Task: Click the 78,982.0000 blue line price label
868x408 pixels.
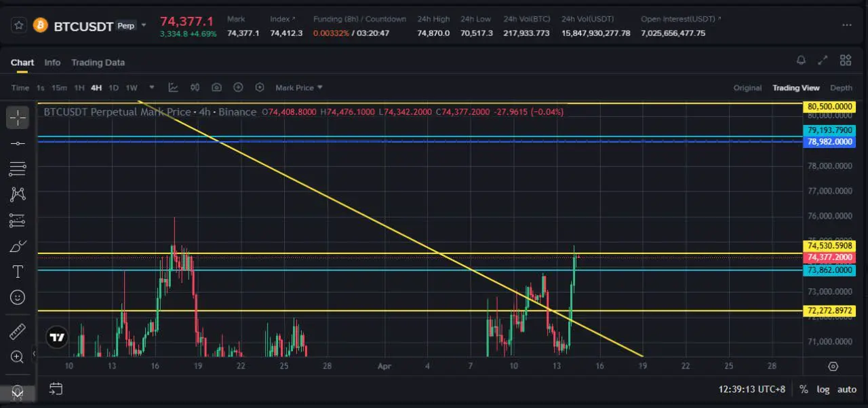Action: pos(830,142)
